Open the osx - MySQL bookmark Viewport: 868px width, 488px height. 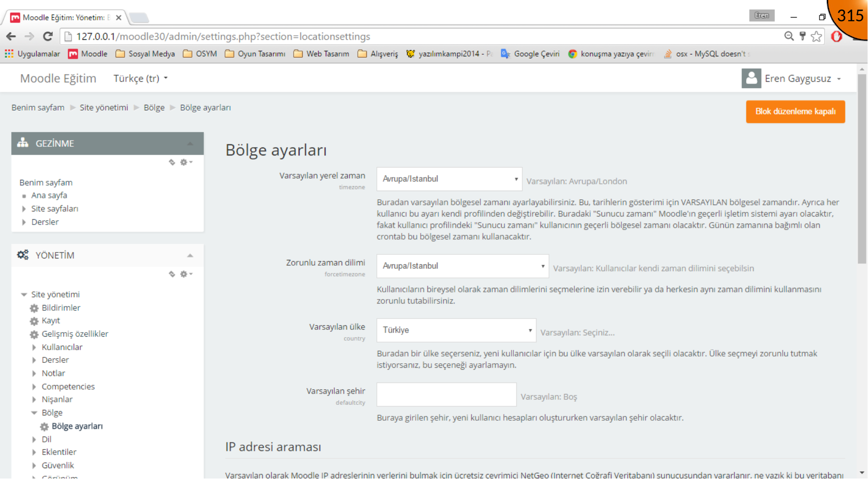pos(706,54)
